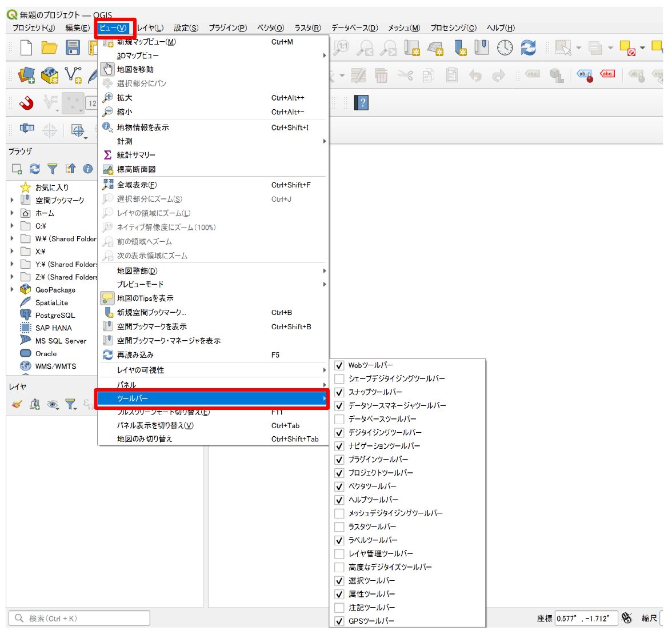Save project with the floppy disk icon
672x630 pixels.
tap(73, 47)
